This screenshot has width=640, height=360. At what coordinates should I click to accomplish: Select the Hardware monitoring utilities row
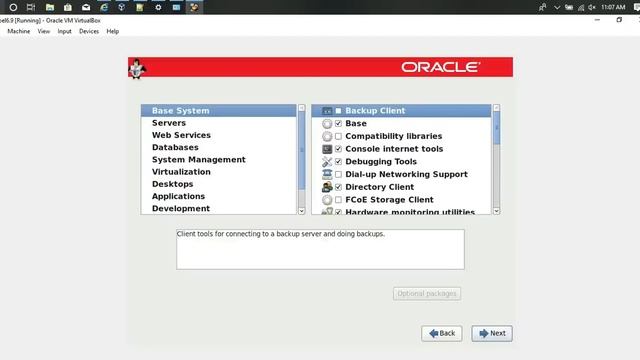point(401,211)
